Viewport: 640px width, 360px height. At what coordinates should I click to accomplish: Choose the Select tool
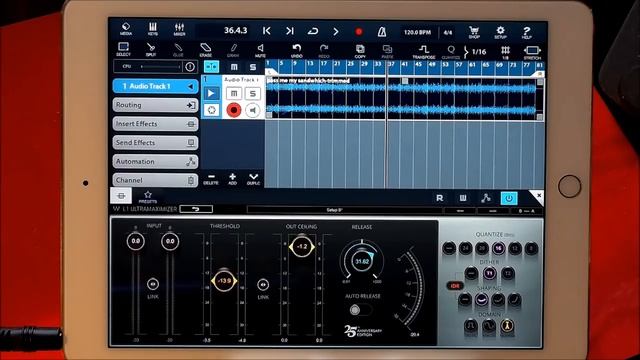click(123, 49)
